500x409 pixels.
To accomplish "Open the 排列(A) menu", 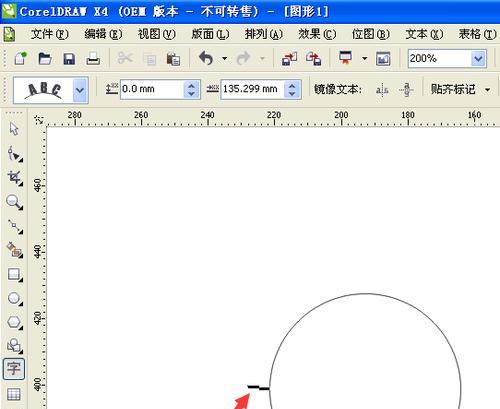I will pos(264,34).
